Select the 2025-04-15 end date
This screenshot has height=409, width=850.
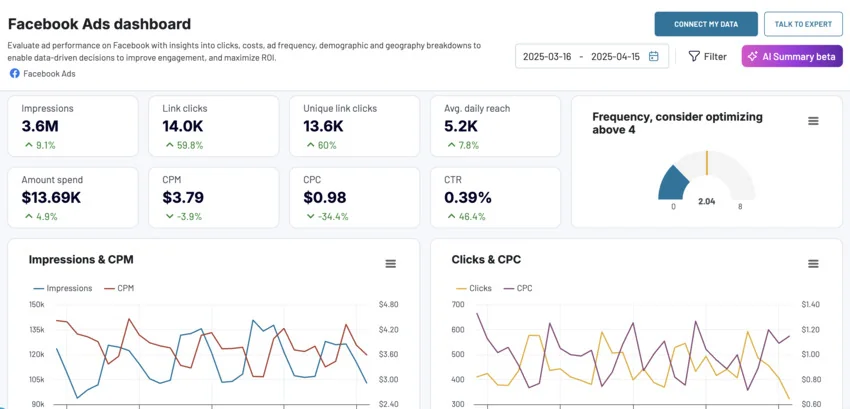pyautogui.click(x=615, y=56)
